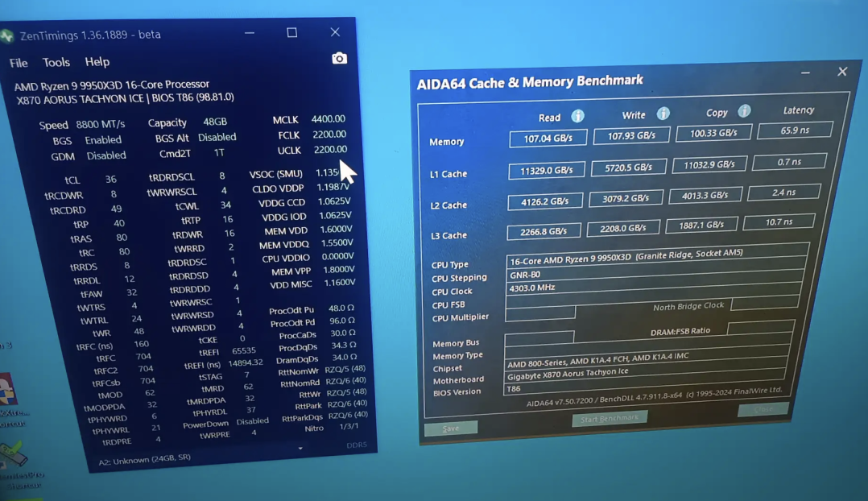Click the Cmd2T value 1T

click(219, 153)
